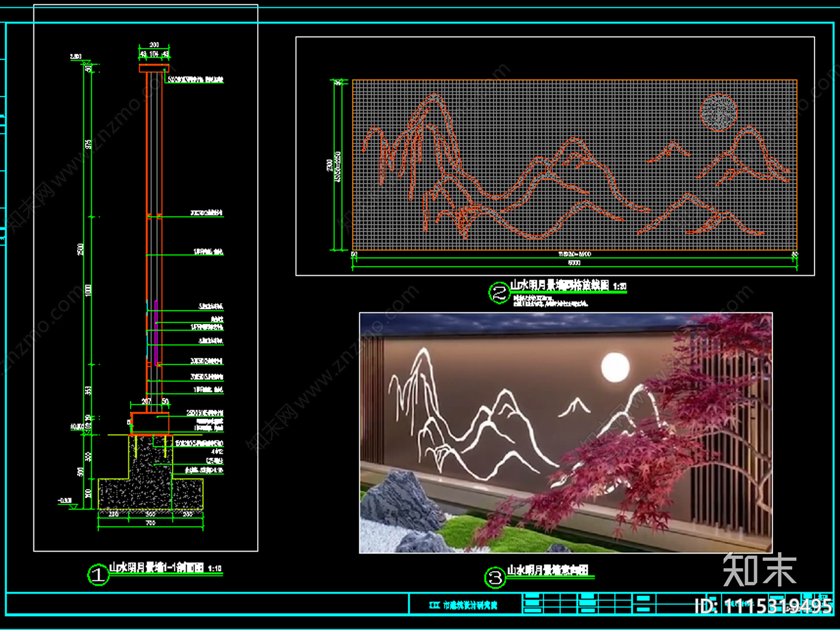Select the grid layout drawing 2 title text
Screen dimensions: 840x630
[x=559, y=286]
